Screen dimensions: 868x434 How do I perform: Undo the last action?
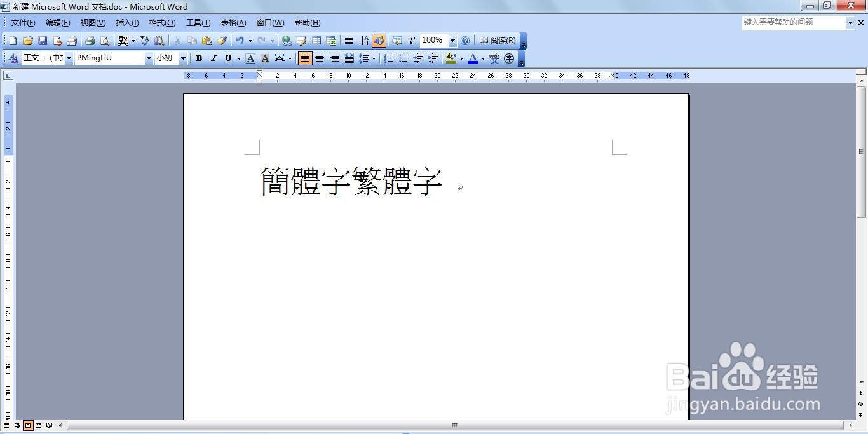point(240,41)
